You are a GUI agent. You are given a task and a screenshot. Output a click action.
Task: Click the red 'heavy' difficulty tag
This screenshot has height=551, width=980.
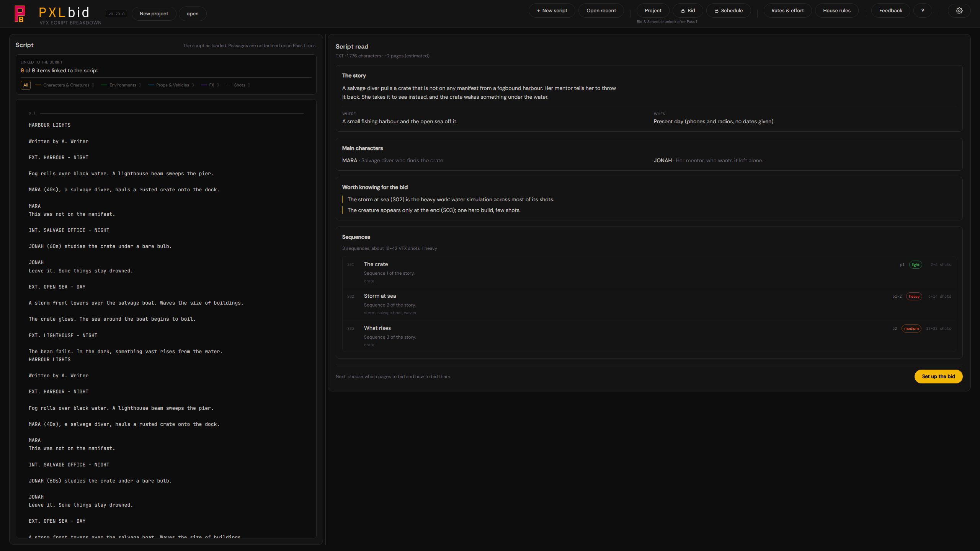914,297
